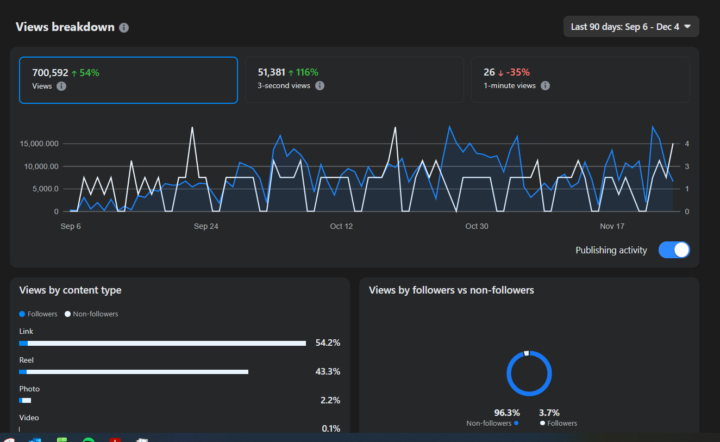Select the 1-minute views metric card
The width and height of the screenshot is (720, 442).
click(580, 79)
